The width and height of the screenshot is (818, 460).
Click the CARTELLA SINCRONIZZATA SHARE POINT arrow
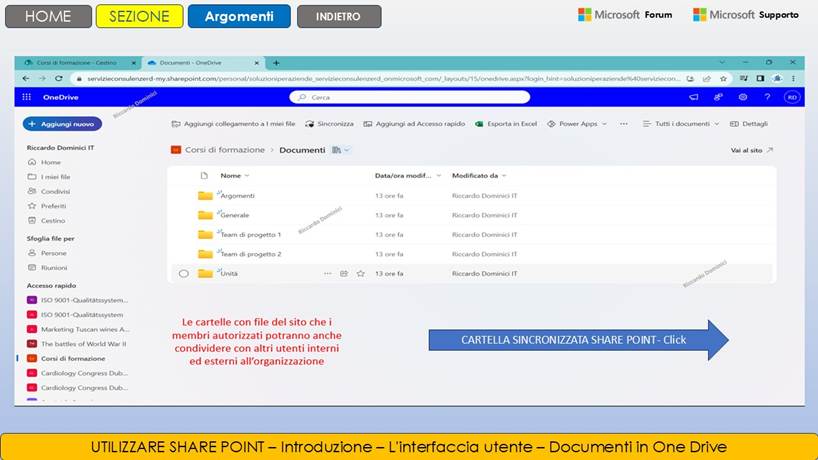click(x=579, y=340)
